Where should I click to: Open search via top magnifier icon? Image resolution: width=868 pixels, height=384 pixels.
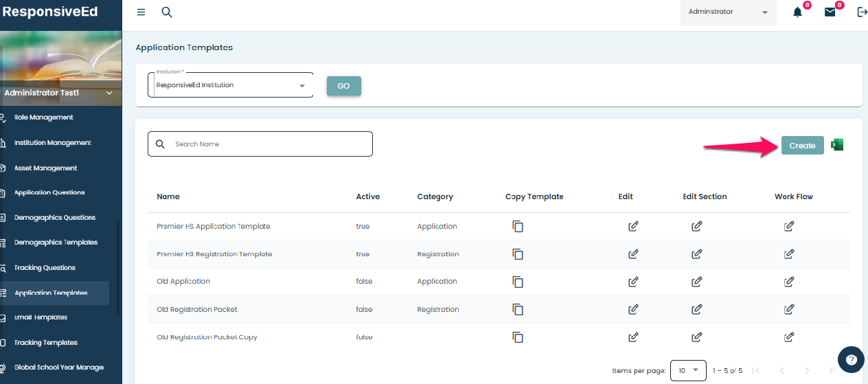click(167, 12)
